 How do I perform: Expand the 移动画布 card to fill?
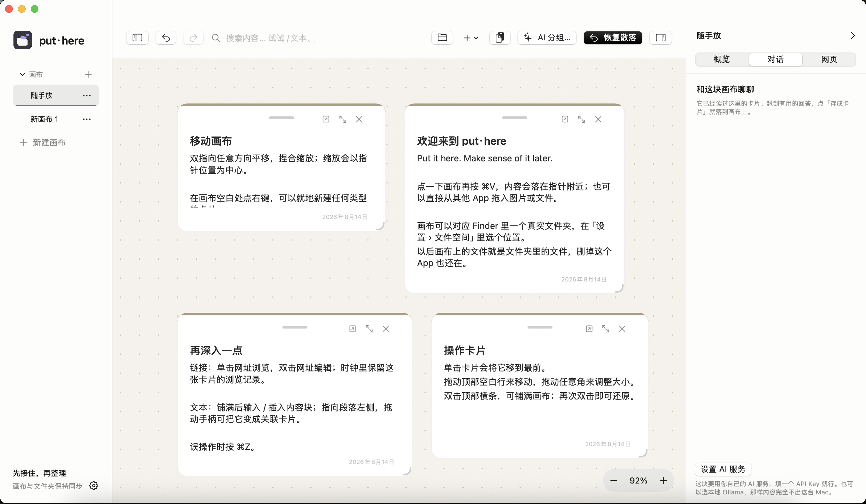(343, 119)
